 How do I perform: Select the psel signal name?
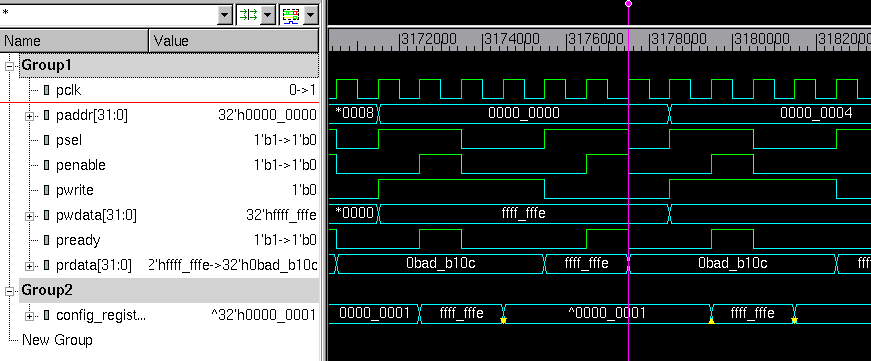click(69, 141)
